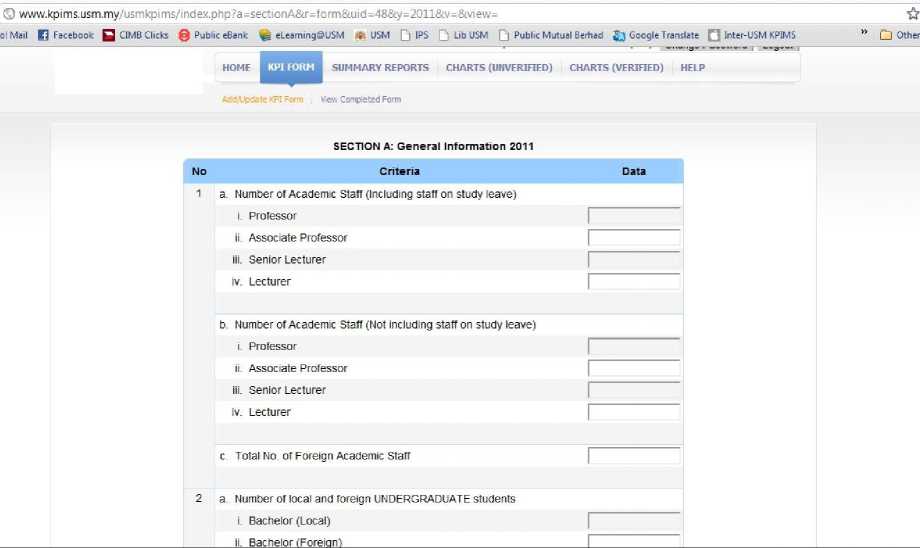Click the bookmark star icon in address bar
920x548 pixels.
[911, 13]
